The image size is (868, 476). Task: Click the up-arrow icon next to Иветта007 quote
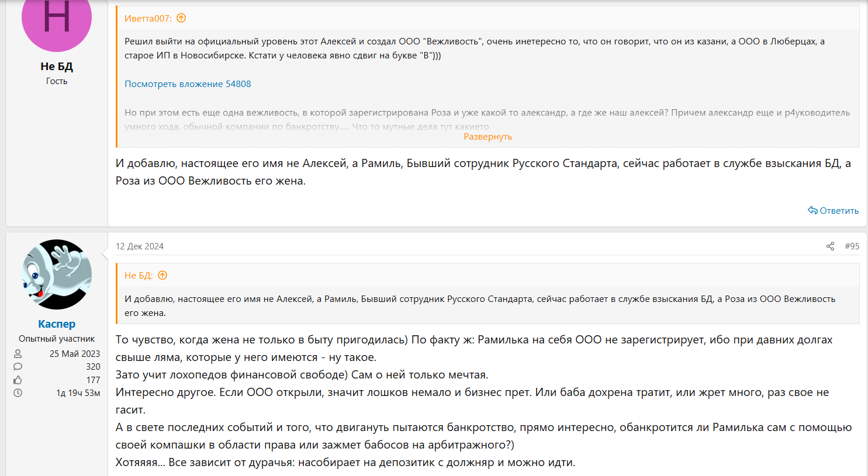(x=181, y=18)
